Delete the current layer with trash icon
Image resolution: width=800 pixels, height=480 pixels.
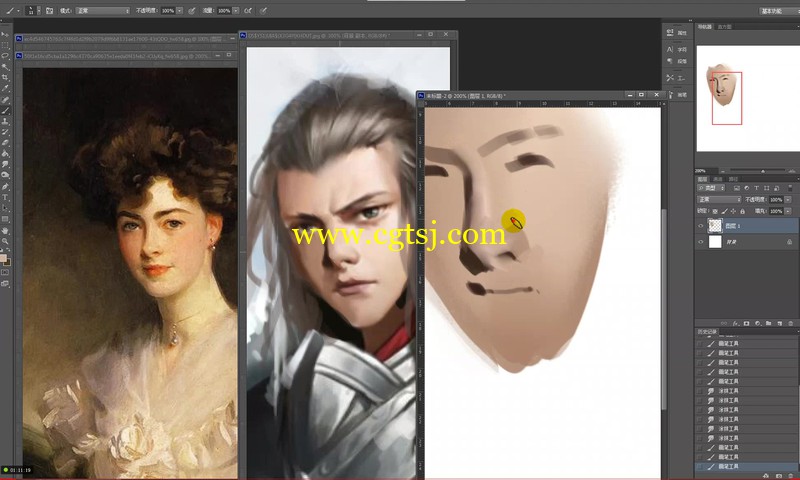[x=791, y=323]
